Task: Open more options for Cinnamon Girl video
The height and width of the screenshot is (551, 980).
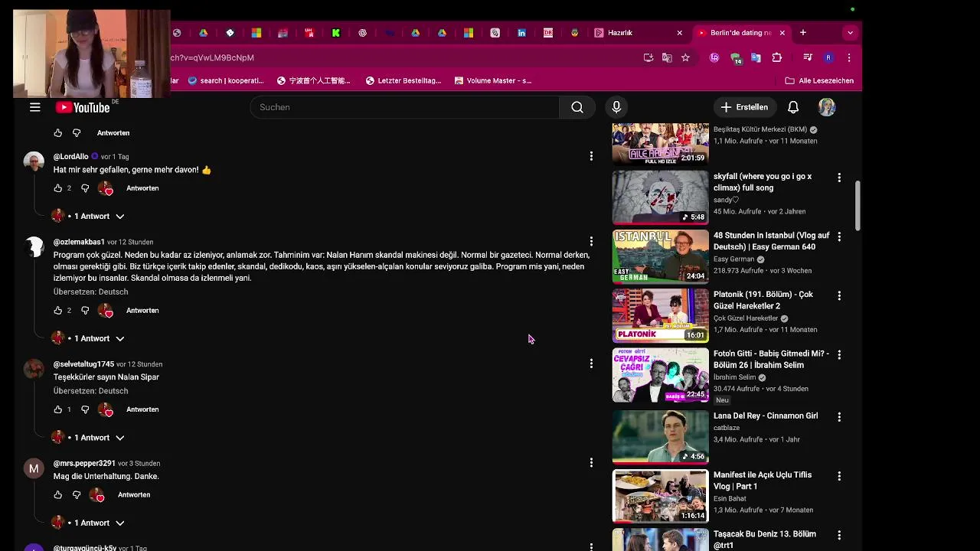Action: [x=839, y=417]
